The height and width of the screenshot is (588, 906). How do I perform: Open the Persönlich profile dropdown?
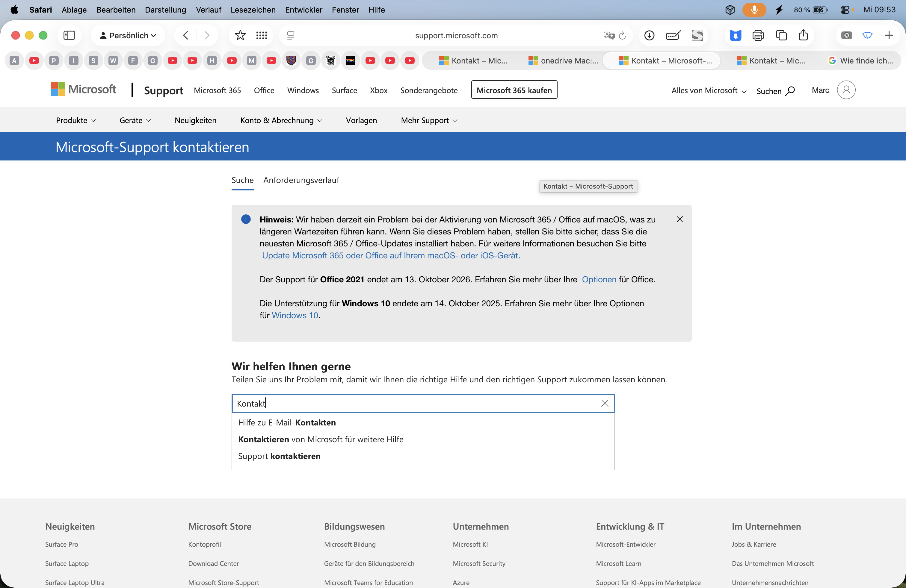[128, 35]
